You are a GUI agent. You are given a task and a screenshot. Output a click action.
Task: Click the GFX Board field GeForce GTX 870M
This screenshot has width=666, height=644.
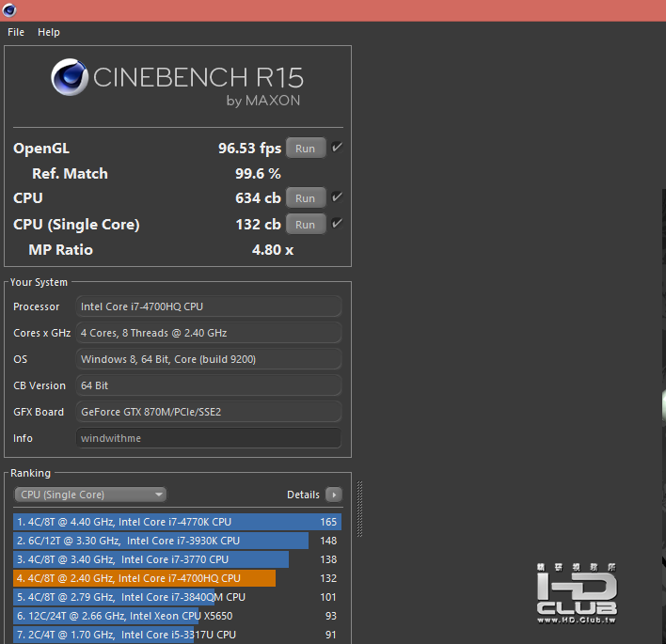tap(209, 412)
